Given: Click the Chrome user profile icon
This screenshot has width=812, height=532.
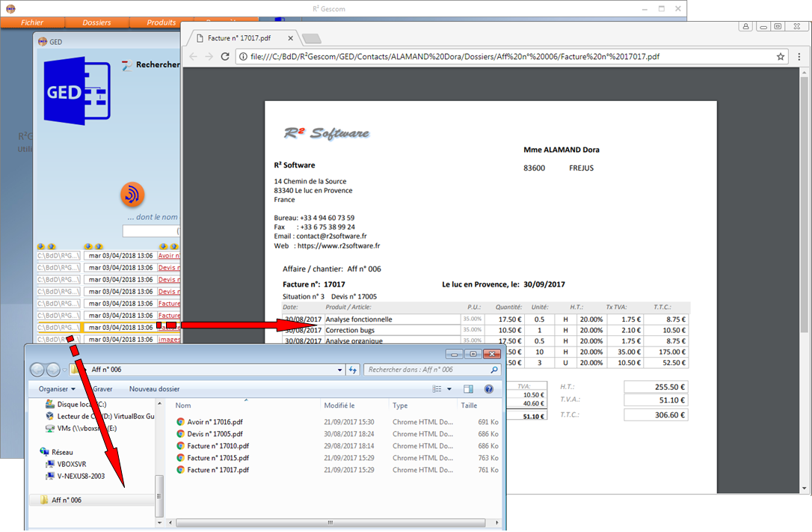Looking at the screenshot, I should (x=745, y=26).
